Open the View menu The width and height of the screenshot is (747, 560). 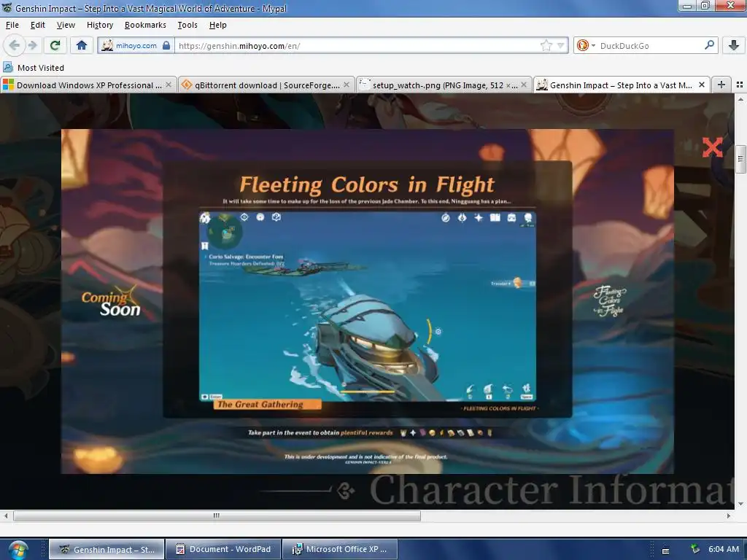tap(66, 25)
